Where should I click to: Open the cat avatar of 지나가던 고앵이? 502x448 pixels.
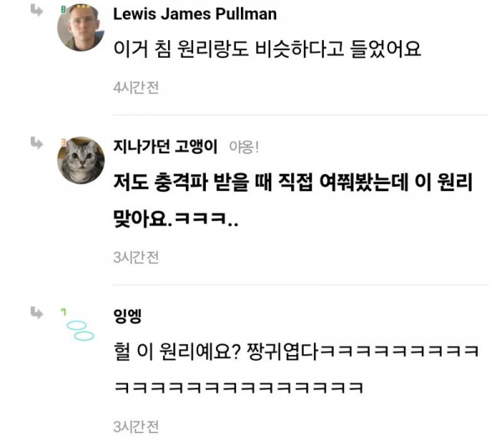click(x=80, y=160)
